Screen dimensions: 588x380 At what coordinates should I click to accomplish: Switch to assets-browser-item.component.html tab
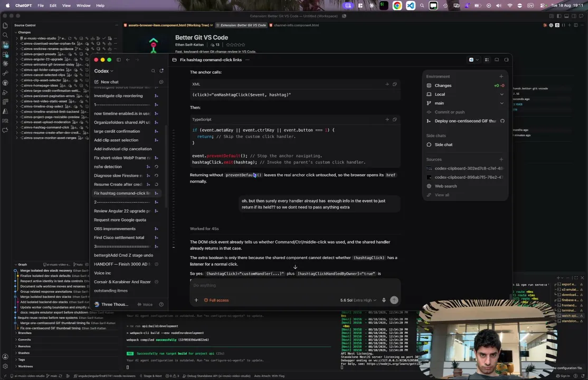168,25
